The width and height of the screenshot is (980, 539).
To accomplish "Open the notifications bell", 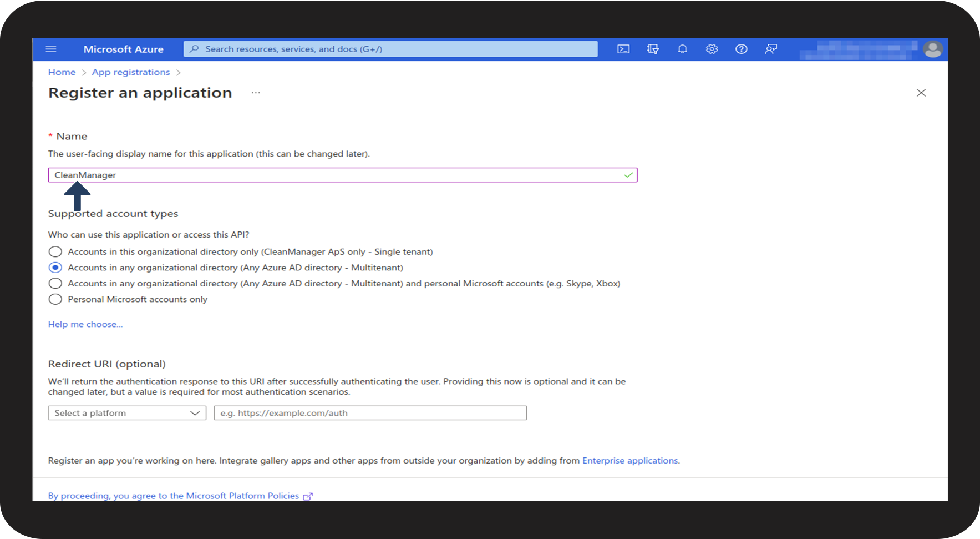I will (682, 49).
